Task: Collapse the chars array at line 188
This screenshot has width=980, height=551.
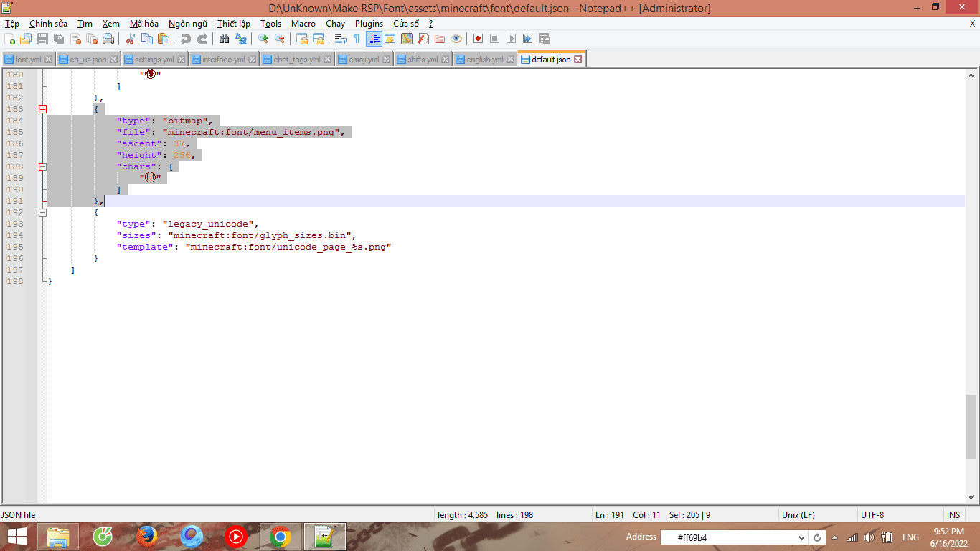Action: coord(42,166)
